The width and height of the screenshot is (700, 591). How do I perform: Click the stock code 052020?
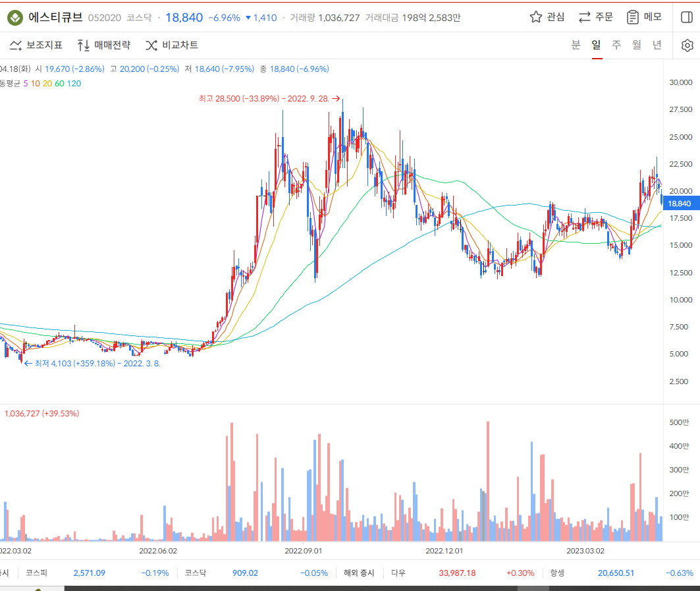click(105, 18)
